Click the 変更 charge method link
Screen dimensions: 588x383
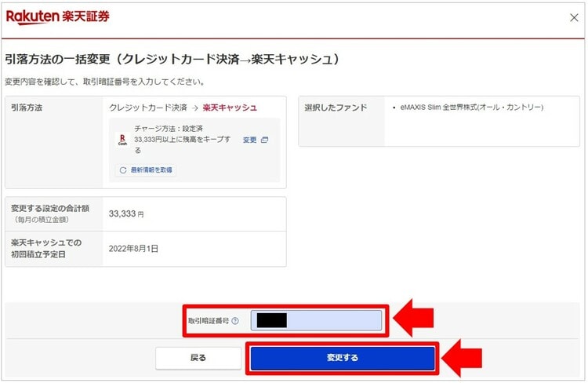(x=250, y=140)
